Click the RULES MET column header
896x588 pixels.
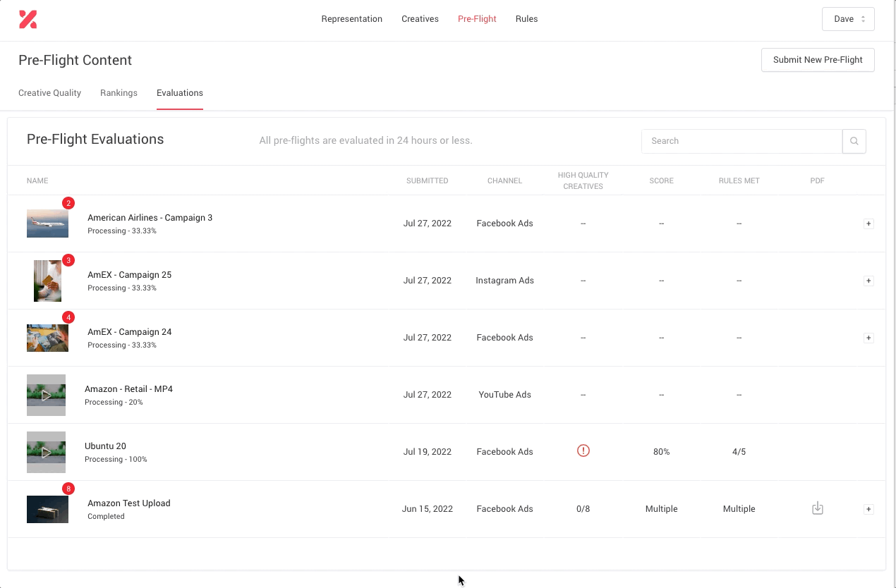click(x=739, y=180)
